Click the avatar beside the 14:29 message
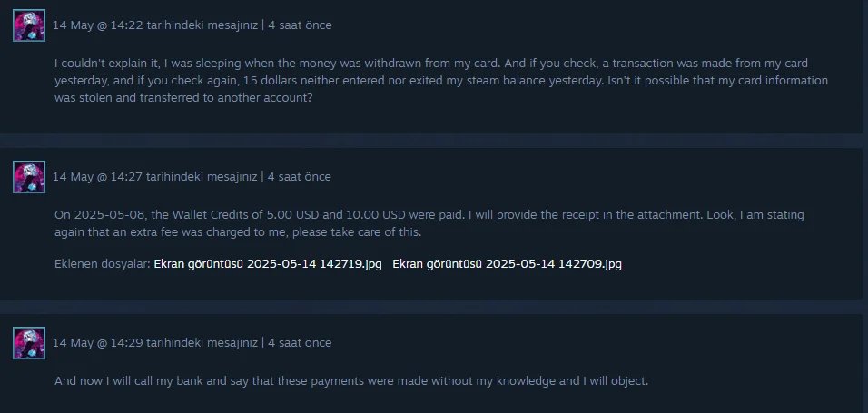 point(29,343)
